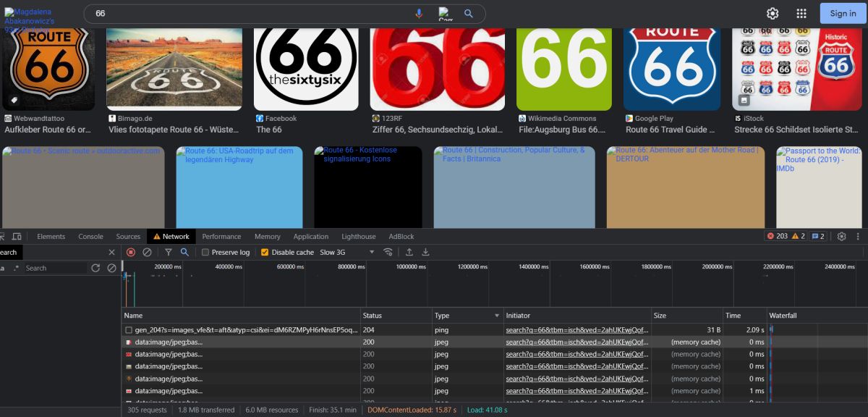Uncheck the Disable cache checkbox

(265, 252)
